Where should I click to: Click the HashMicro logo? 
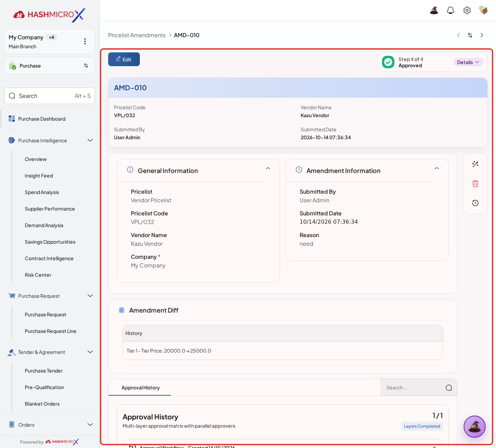pos(49,15)
